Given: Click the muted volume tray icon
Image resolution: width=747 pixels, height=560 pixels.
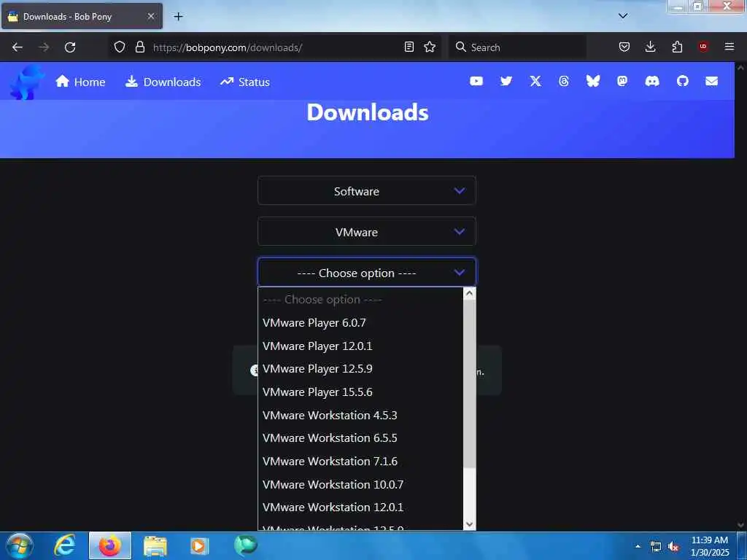Looking at the screenshot, I should [x=673, y=547].
